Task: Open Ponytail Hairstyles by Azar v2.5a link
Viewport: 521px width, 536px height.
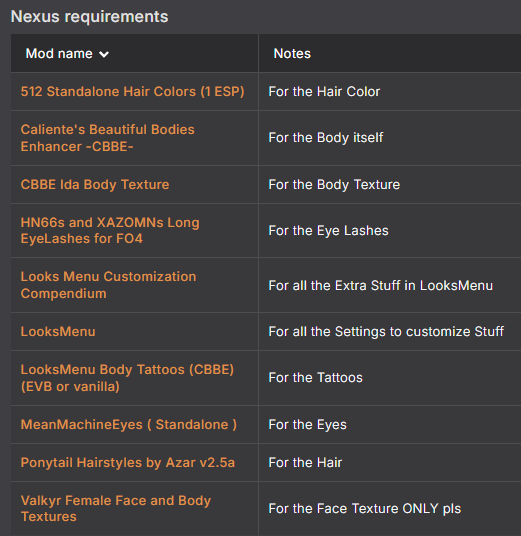Action: coord(128,463)
